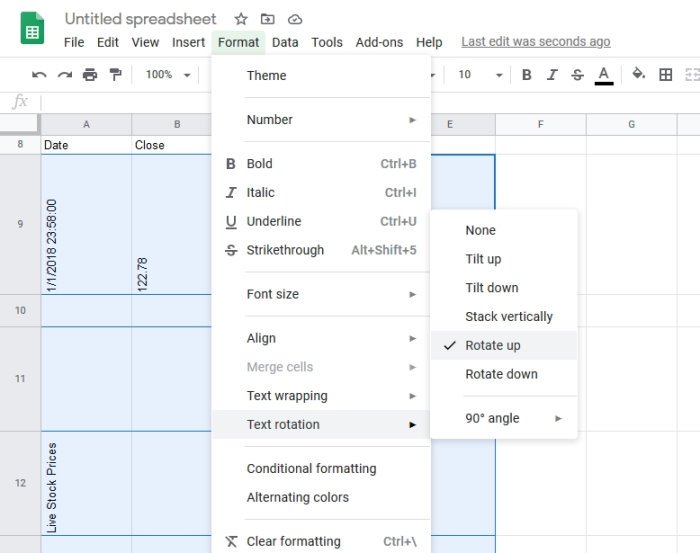This screenshot has width=700, height=553.
Task: Toggle italic button in the toolbar
Action: click(x=552, y=75)
